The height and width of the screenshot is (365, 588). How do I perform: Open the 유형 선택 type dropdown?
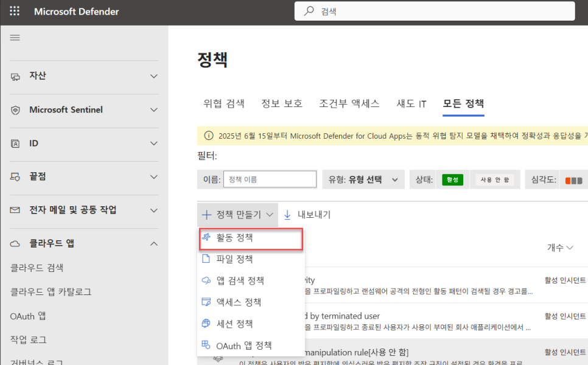[363, 179]
